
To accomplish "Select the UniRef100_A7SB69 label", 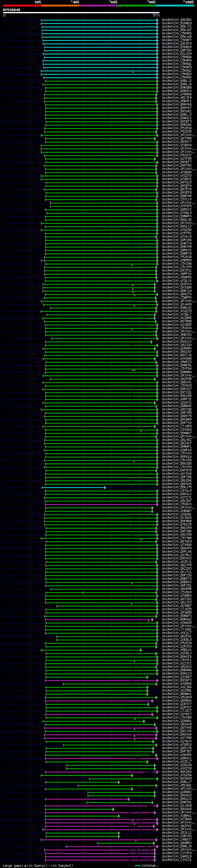I will [x=177, y=819].
